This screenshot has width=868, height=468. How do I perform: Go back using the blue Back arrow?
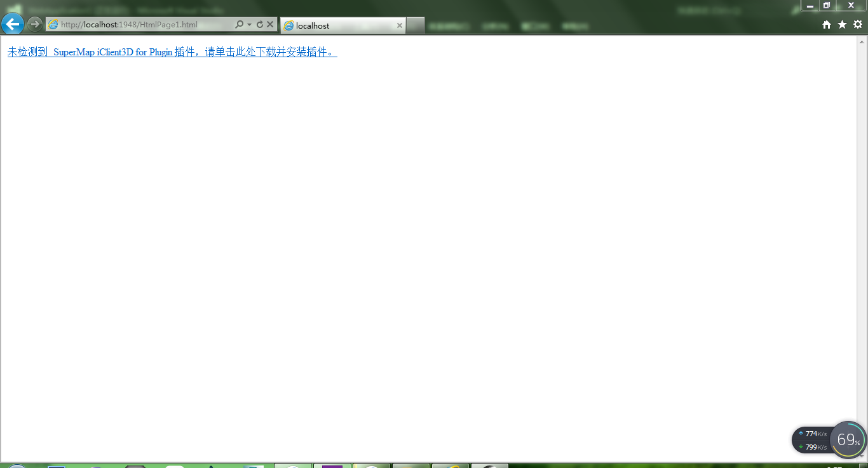(x=13, y=24)
